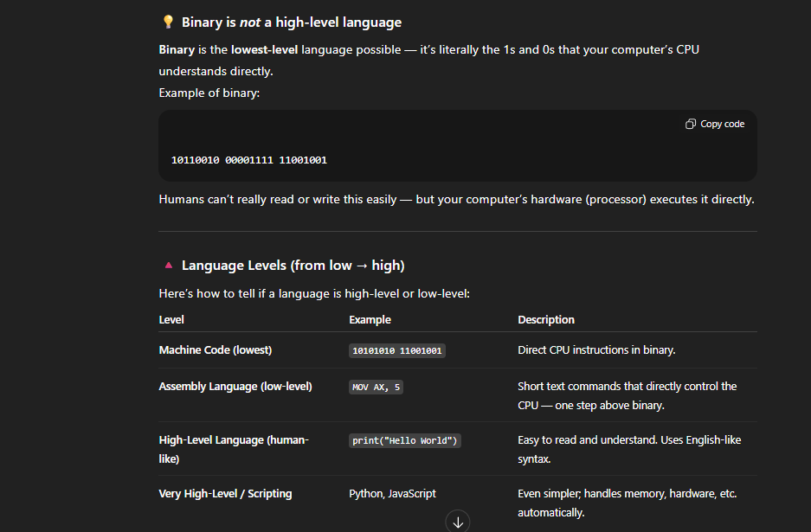This screenshot has width=811, height=532.
Task: Click the "Description" table column header
Action: (546, 320)
